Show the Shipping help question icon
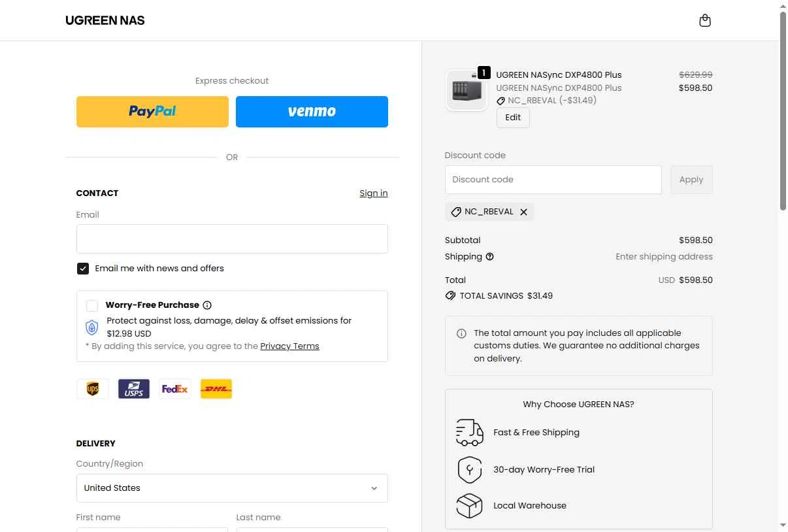Image resolution: width=788 pixels, height=532 pixels. [x=490, y=257]
